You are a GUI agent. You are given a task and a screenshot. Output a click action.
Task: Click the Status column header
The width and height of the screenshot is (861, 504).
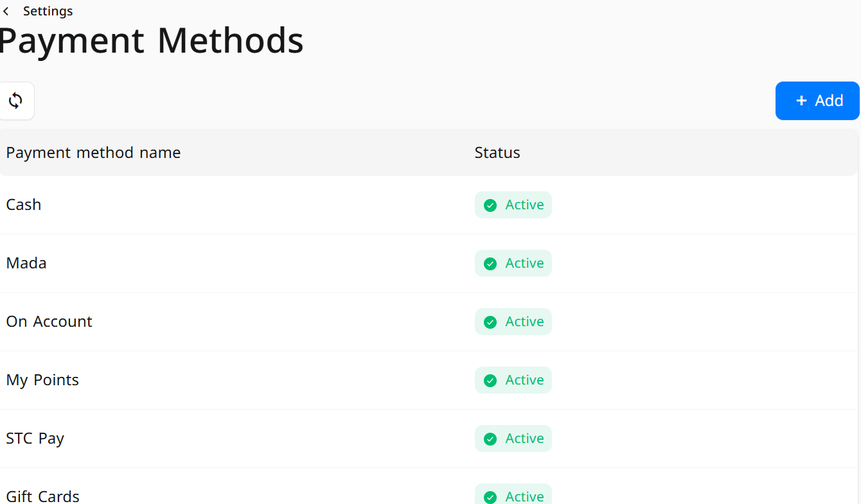tap(497, 153)
